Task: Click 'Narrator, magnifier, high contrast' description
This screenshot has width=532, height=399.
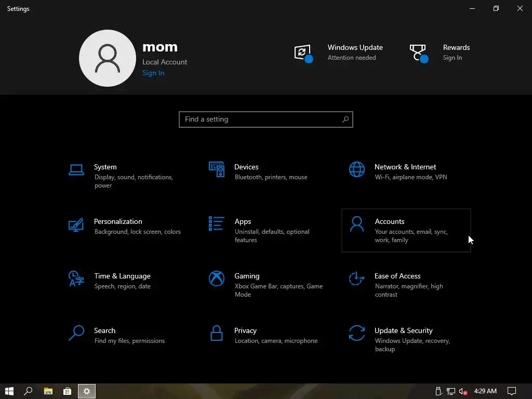Action: pyautogui.click(x=409, y=290)
